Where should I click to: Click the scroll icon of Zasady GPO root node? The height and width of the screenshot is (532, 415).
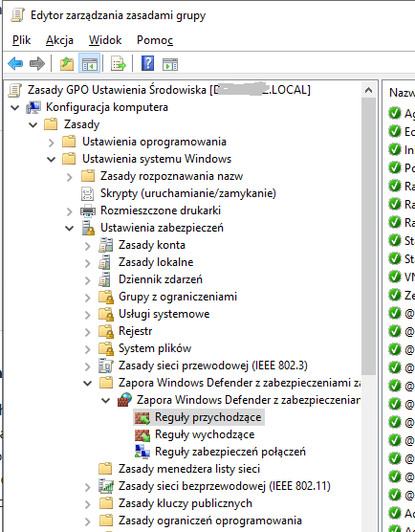tap(15, 90)
